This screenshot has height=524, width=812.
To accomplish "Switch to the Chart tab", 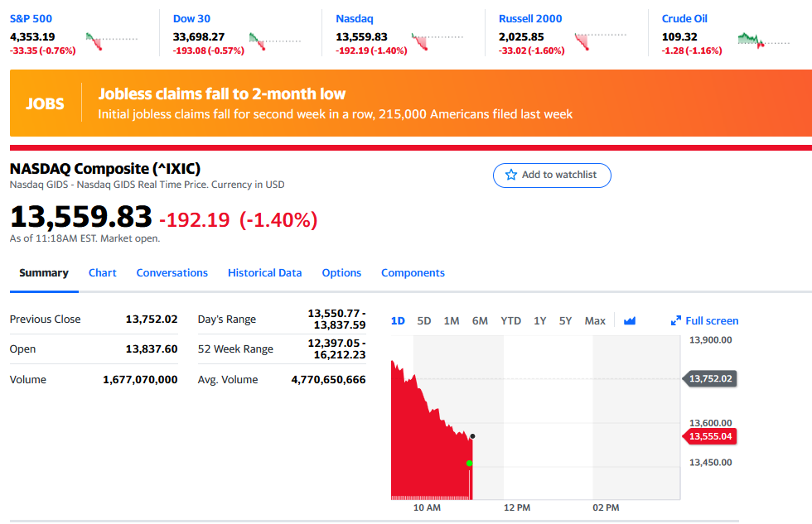I will coord(103,273).
